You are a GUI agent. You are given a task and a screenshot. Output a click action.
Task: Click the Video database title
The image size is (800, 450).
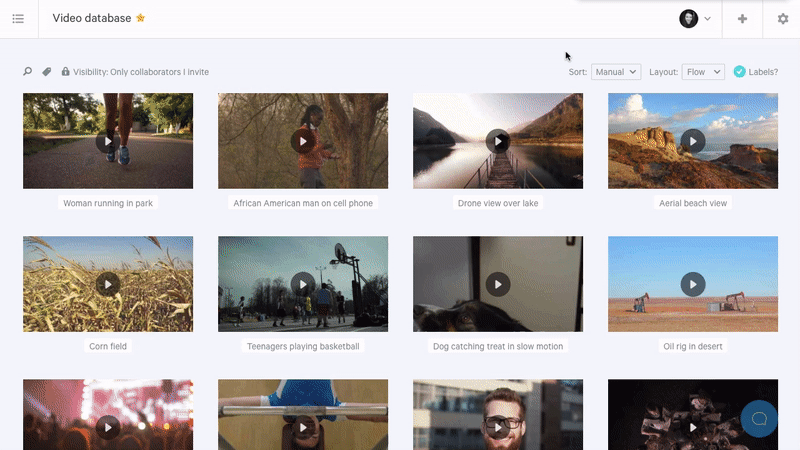click(92, 18)
